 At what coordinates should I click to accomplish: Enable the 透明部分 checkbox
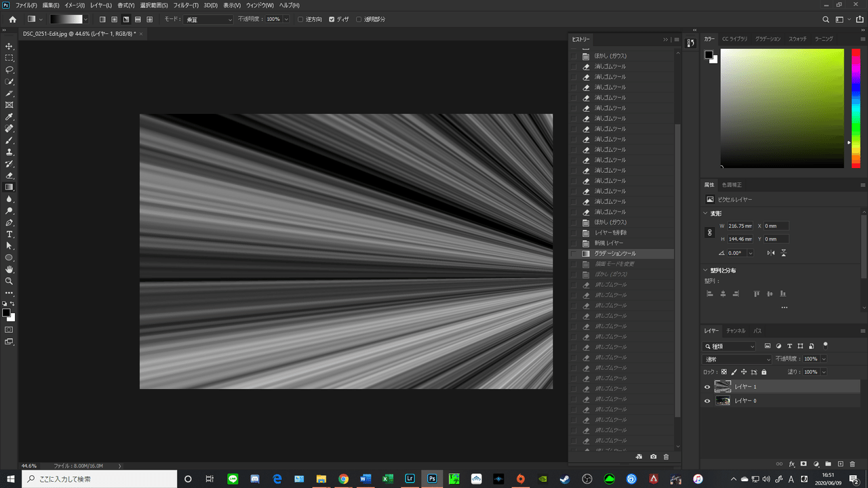click(x=359, y=20)
